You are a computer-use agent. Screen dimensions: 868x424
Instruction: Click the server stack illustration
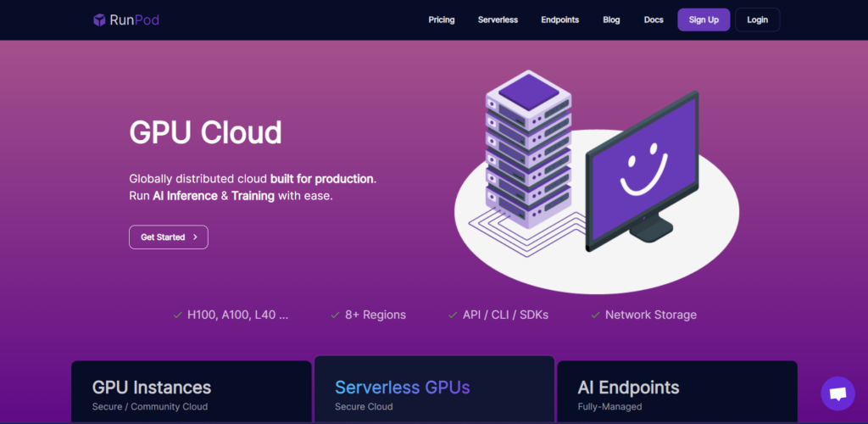(x=529, y=149)
